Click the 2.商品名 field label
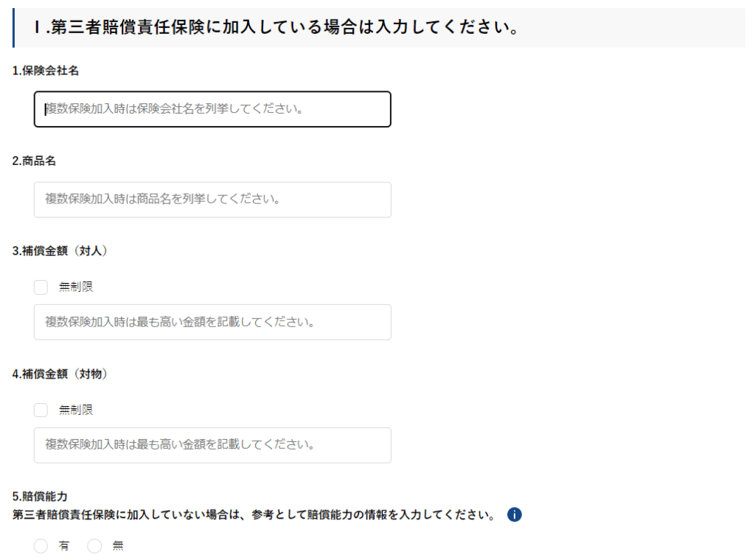 click(x=34, y=161)
